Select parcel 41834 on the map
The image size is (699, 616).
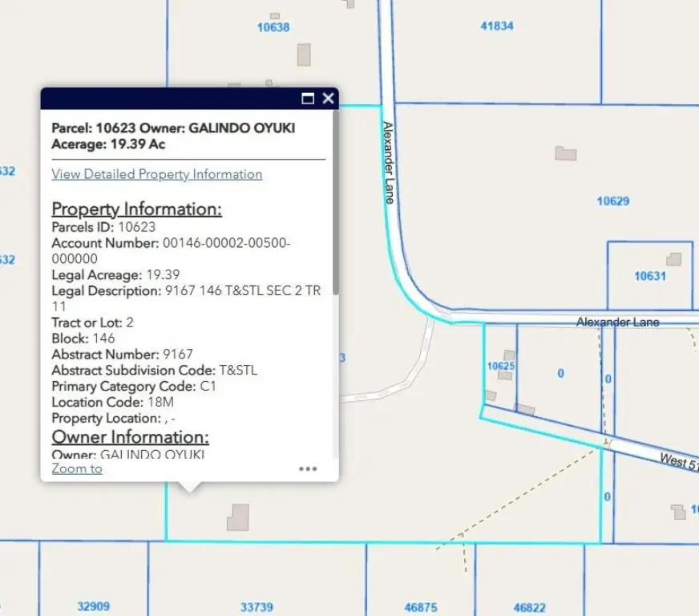[496, 26]
